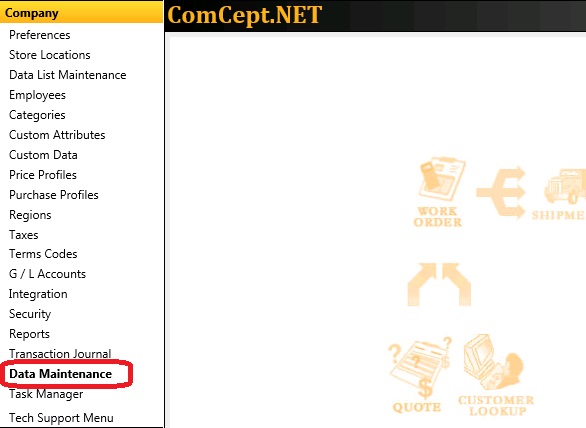Viewport: 586px width, 428px height.
Task: Open the Quote icon
Action: coord(419,375)
